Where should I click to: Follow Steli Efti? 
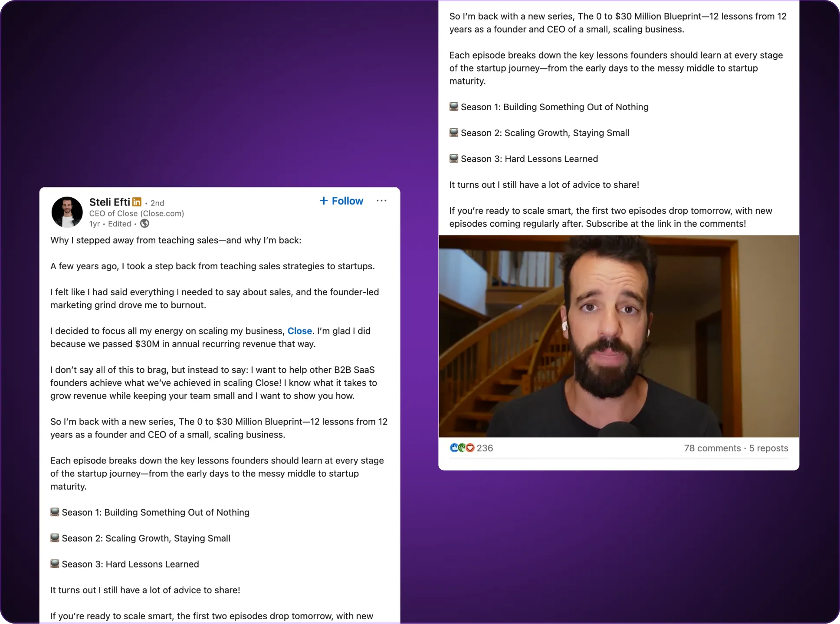pos(341,201)
